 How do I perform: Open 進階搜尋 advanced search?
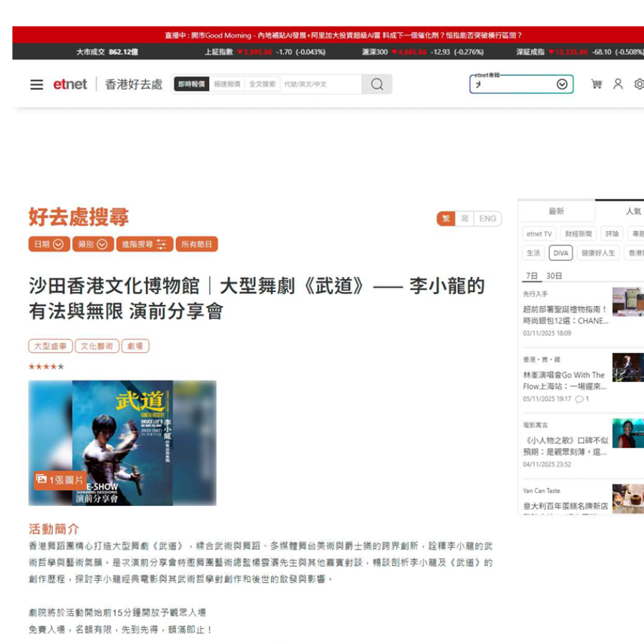[x=145, y=245]
